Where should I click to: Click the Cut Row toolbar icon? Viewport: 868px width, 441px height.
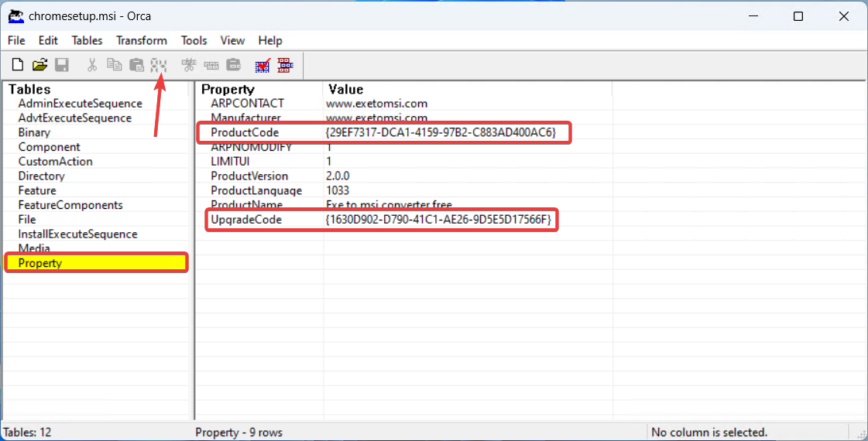point(189,65)
